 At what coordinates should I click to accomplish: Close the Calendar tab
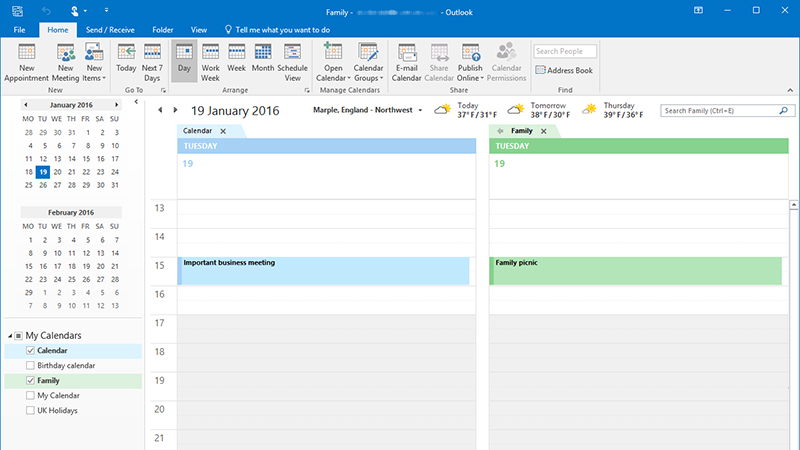(223, 131)
